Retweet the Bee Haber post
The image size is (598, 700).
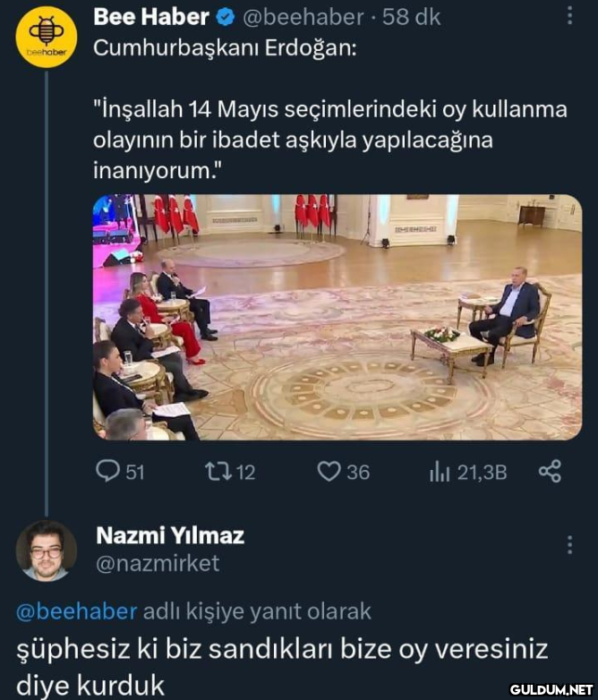pos(229,471)
